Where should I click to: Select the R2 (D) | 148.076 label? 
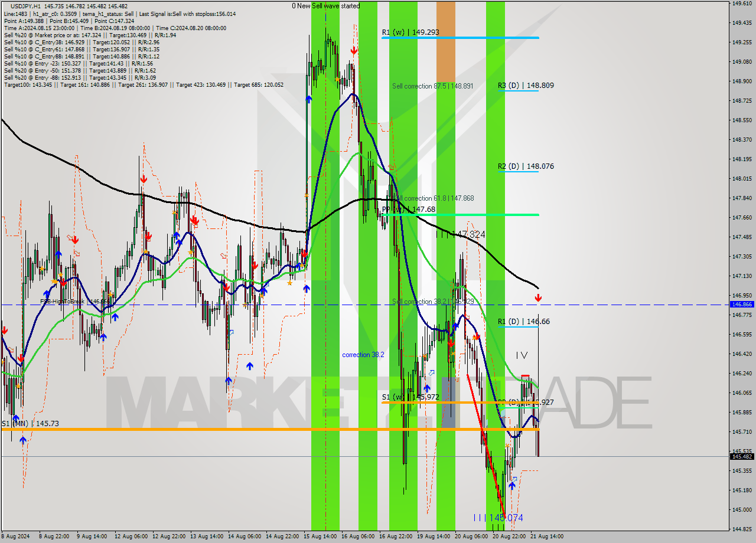click(526, 166)
